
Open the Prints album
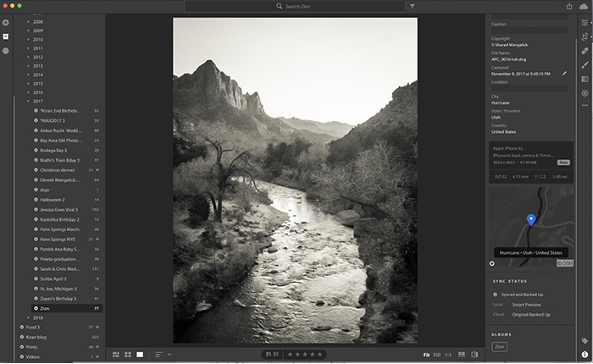(x=60, y=347)
